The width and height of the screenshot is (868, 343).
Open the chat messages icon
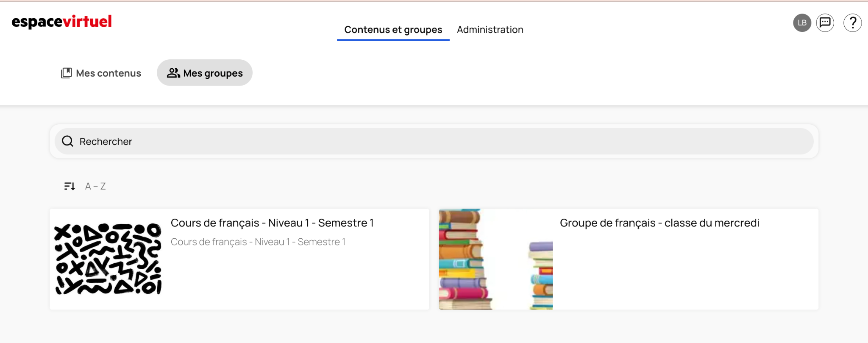[825, 23]
